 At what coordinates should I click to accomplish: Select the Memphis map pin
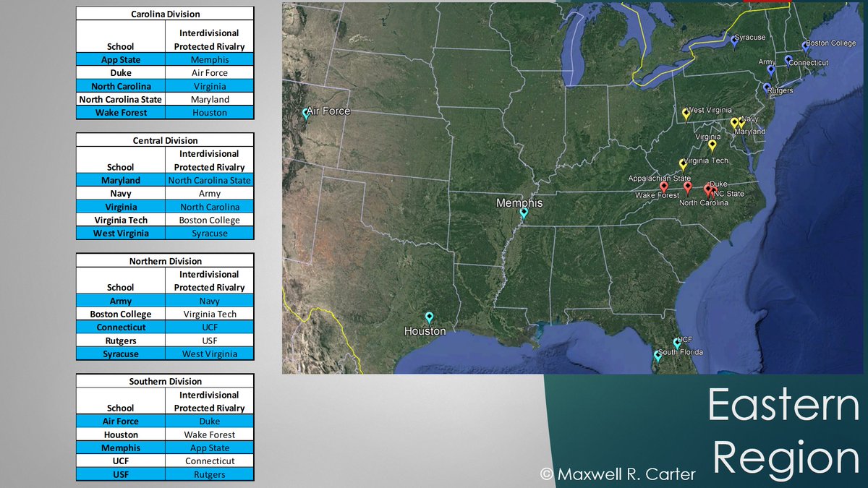click(x=524, y=213)
